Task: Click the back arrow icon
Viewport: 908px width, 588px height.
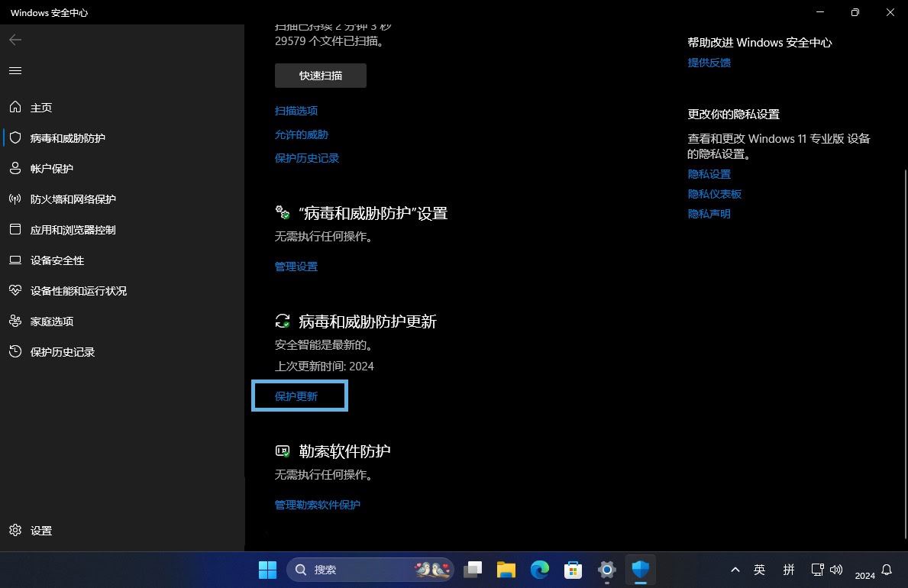Action: click(x=15, y=40)
